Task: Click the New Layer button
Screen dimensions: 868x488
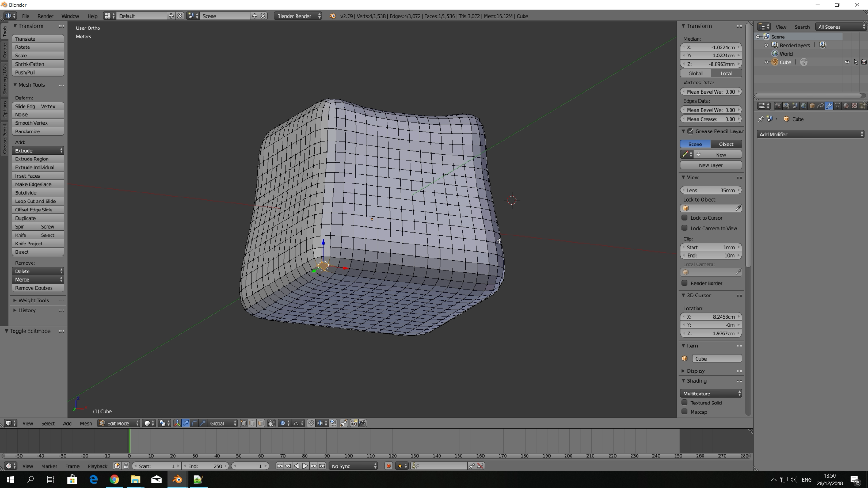Action: tap(711, 165)
